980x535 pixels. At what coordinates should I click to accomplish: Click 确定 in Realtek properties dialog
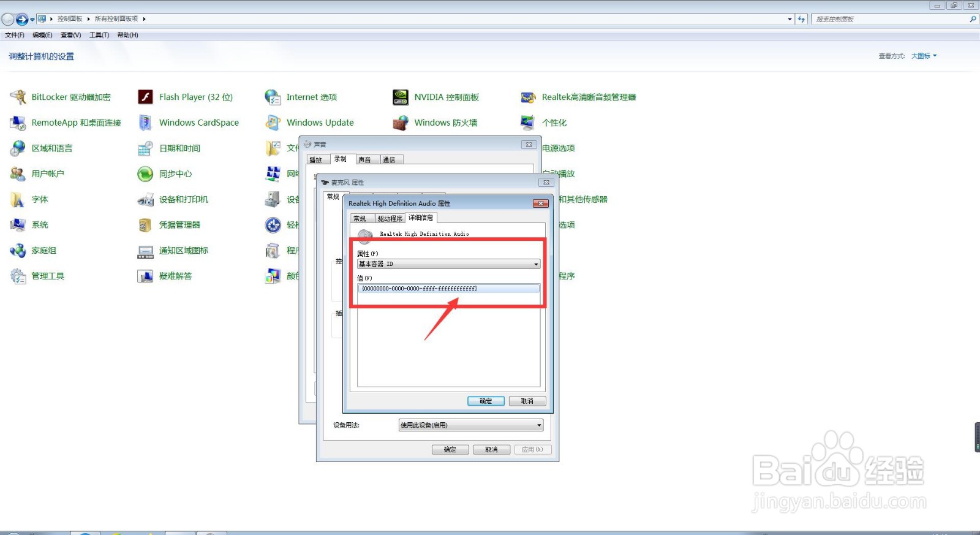(486, 401)
